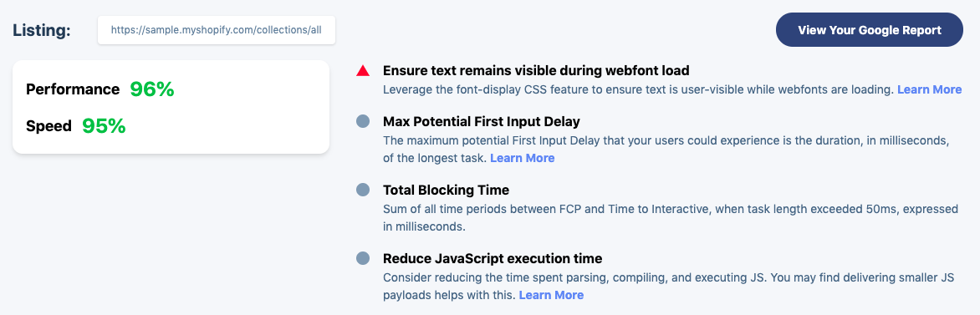This screenshot has height=315, width=980.
Task: Open Learn More link for webfont load
Action: [x=929, y=89]
